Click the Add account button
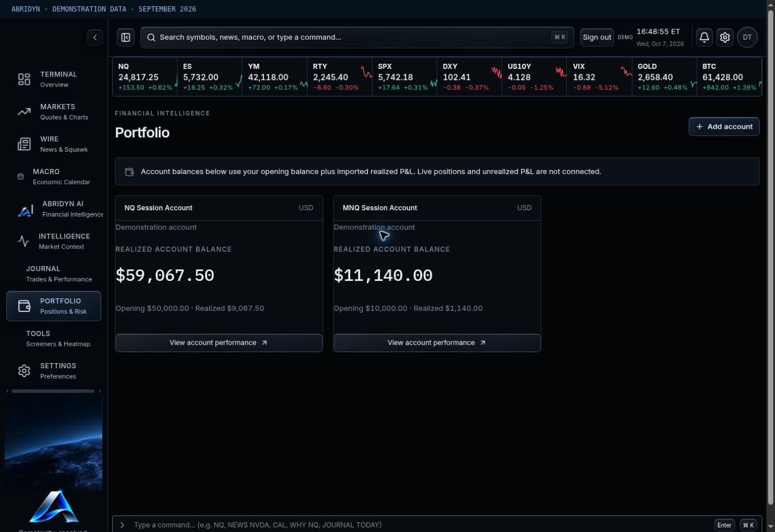The height and width of the screenshot is (532, 775). [x=724, y=126]
